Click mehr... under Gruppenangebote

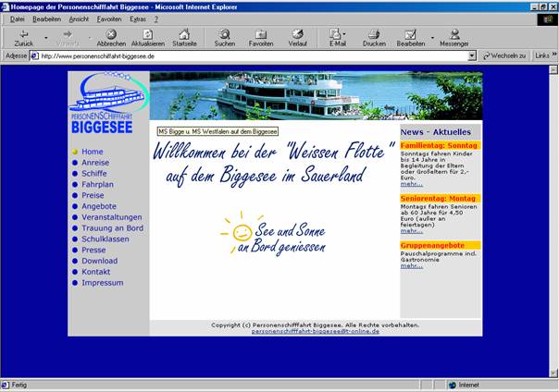[412, 266]
